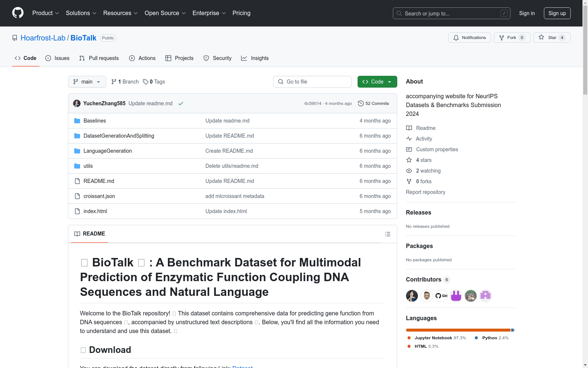Click the index.html file icon
588x368 pixels.
pos(77,211)
